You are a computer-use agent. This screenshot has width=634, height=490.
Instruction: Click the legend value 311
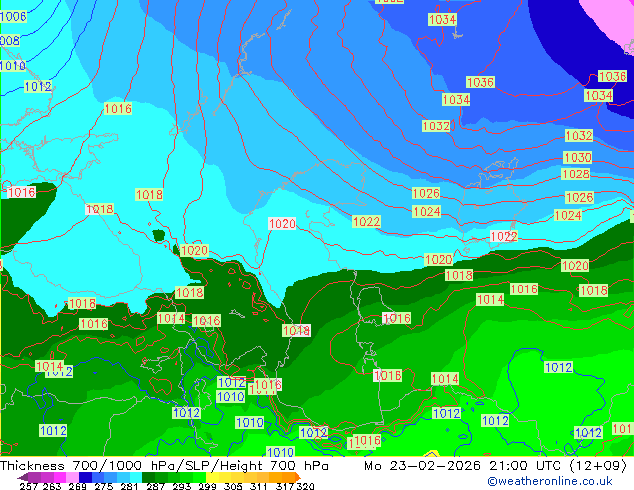point(259,486)
